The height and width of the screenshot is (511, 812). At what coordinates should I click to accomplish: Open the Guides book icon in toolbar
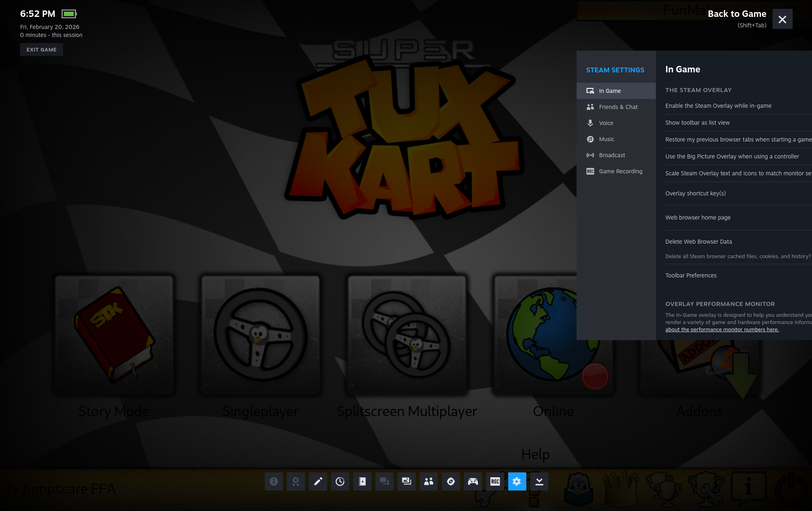point(362,481)
